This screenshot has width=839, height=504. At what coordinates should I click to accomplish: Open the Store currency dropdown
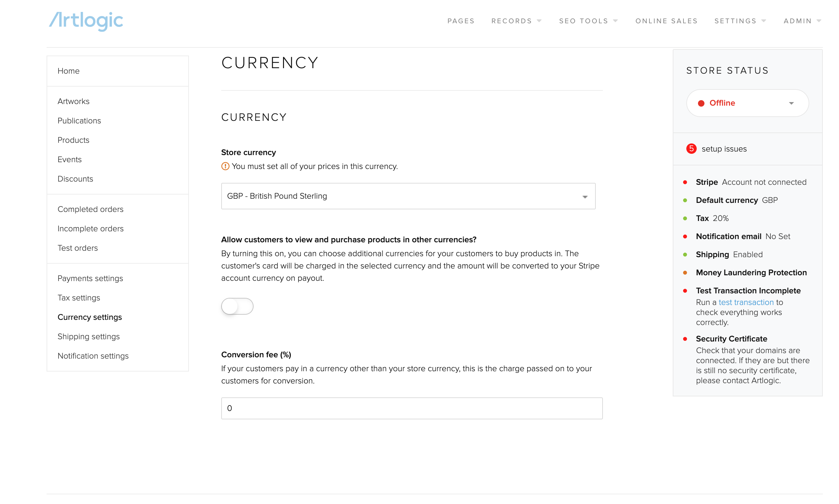coord(408,196)
